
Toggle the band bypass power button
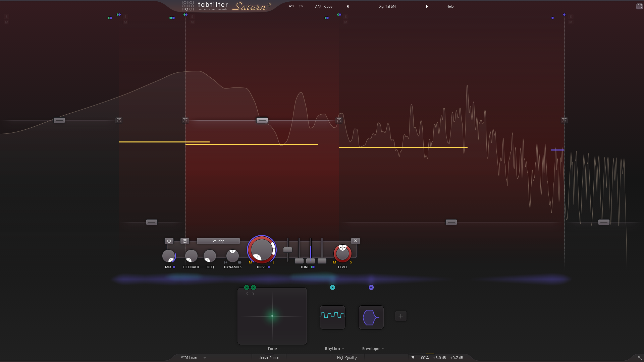(x=169, y=241)
